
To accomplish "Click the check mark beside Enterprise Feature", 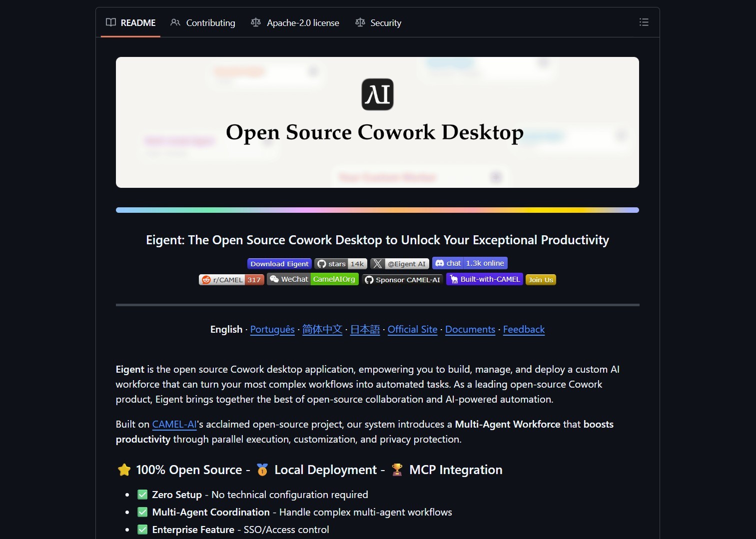I will pos(142,530).
